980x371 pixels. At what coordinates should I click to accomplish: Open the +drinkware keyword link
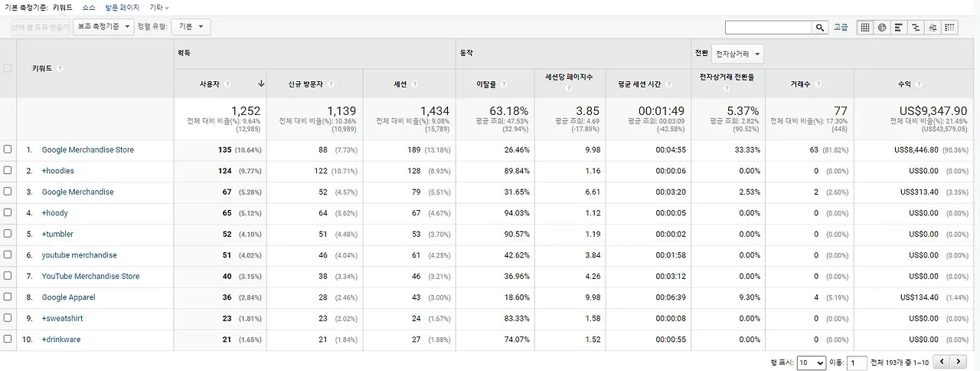(x=60, y=339)
